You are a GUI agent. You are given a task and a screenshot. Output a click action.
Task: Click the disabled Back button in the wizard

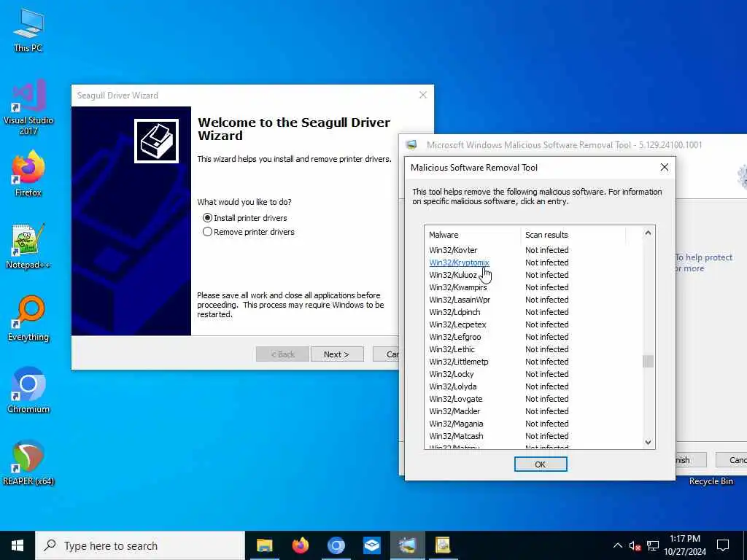[282, 354]
